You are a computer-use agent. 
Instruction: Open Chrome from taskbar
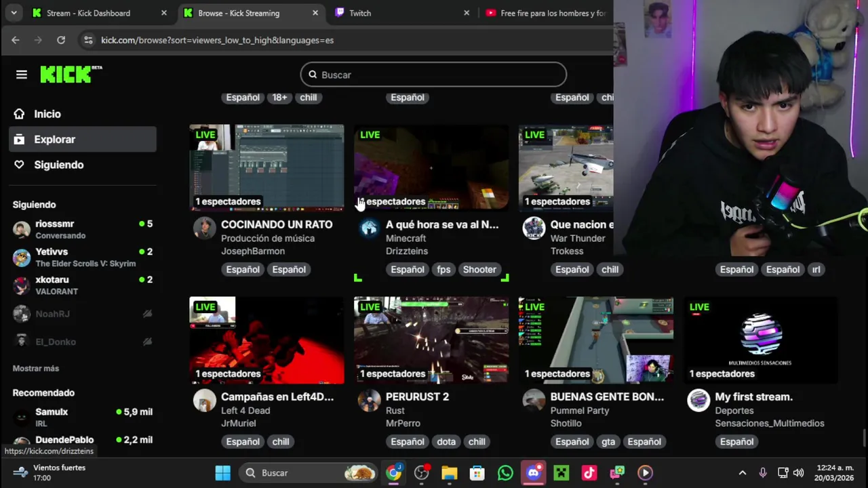click(394, 472)
